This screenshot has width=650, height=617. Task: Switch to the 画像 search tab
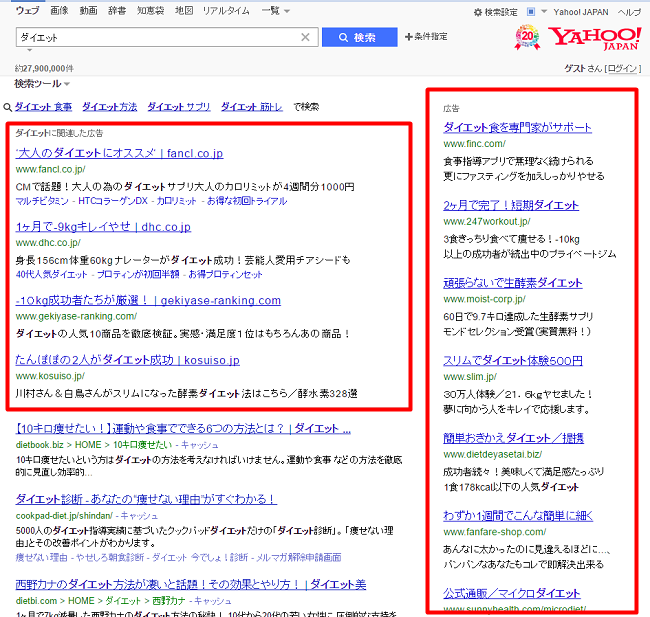[x=59, y=11]
